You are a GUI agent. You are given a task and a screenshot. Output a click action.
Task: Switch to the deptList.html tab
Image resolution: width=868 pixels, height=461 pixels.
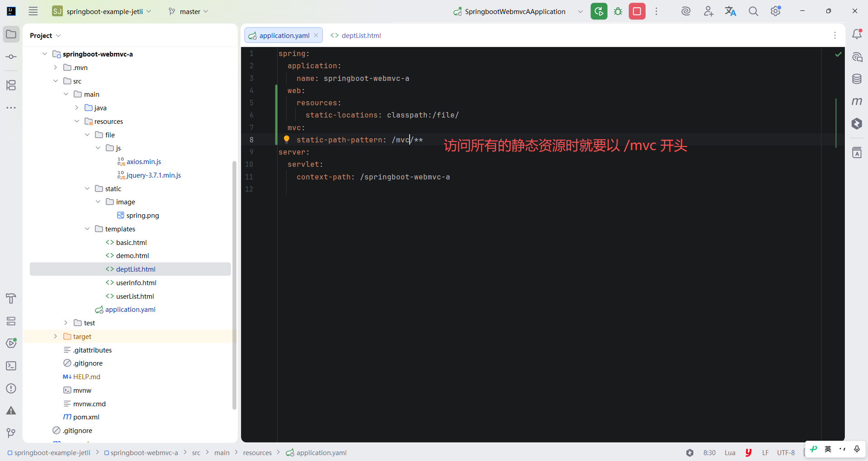[x=356, y=35]
